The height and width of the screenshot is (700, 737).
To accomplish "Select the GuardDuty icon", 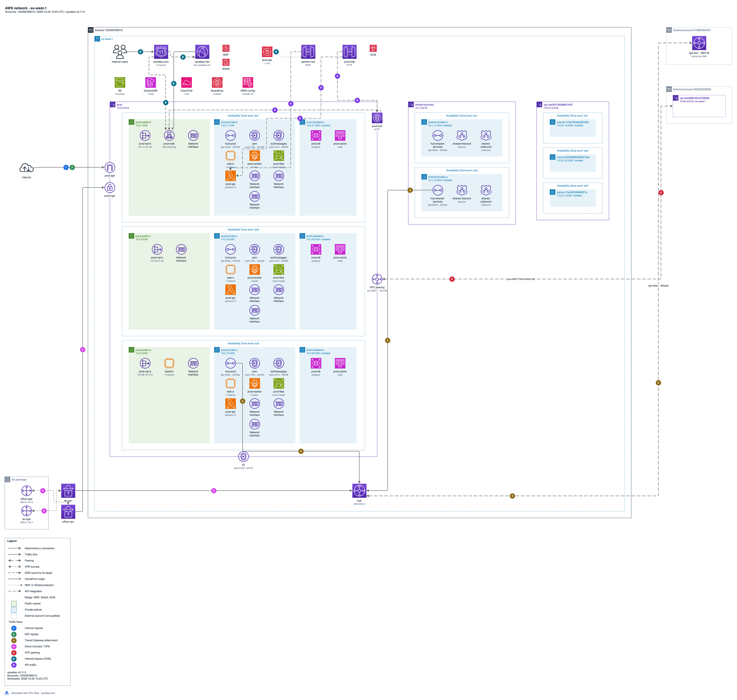I will tap(217, 83).
